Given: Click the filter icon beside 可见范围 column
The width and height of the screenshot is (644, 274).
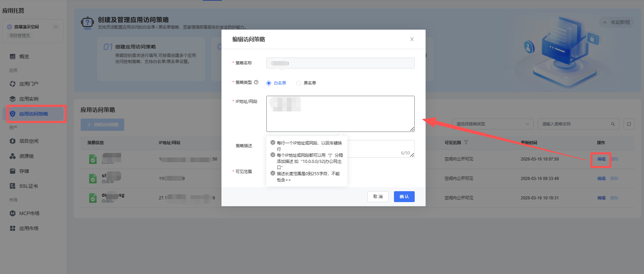Looking at the screenshot, I should 466,142.
